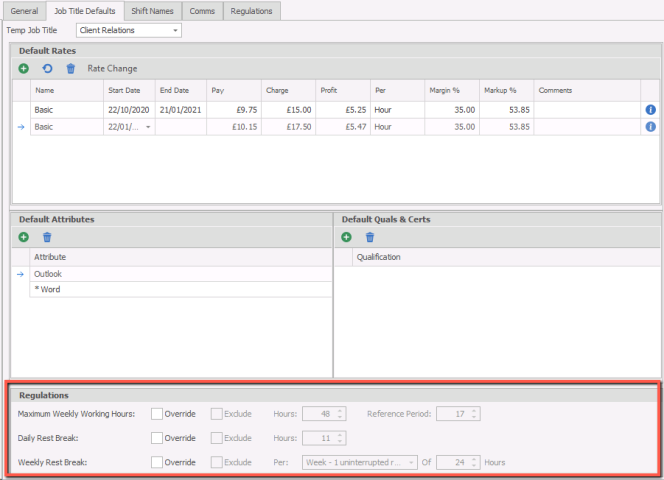Add a new qualification in Quals & Certs
664x480 pixels.
(346, 237)
